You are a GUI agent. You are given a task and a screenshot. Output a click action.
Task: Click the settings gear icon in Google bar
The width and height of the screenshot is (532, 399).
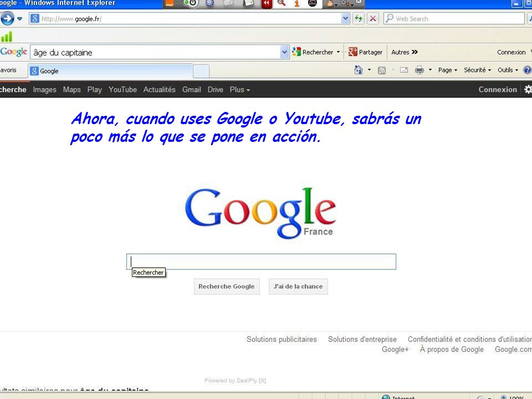(x=528, y=89)
